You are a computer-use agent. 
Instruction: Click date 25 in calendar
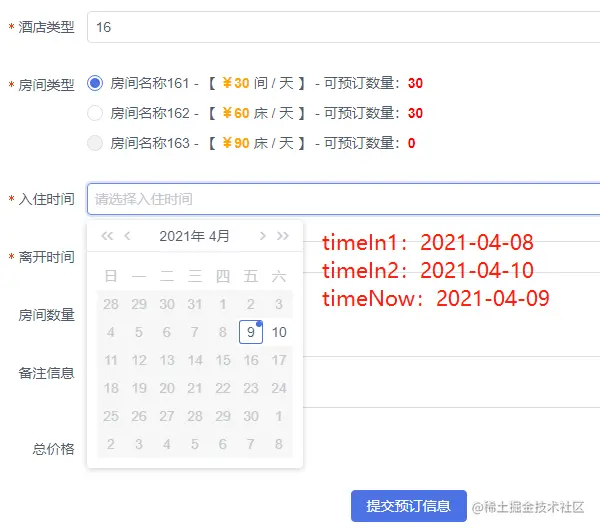111,416
